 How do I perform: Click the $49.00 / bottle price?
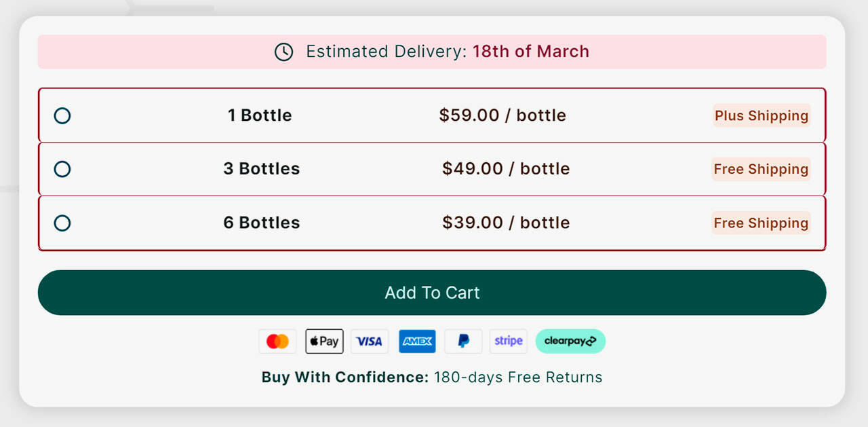click(x=506, y=169)
